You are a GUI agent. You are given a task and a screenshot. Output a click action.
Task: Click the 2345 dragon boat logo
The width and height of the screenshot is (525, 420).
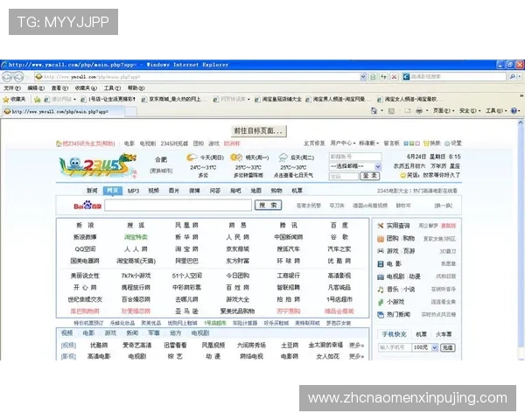pos(98,165)
